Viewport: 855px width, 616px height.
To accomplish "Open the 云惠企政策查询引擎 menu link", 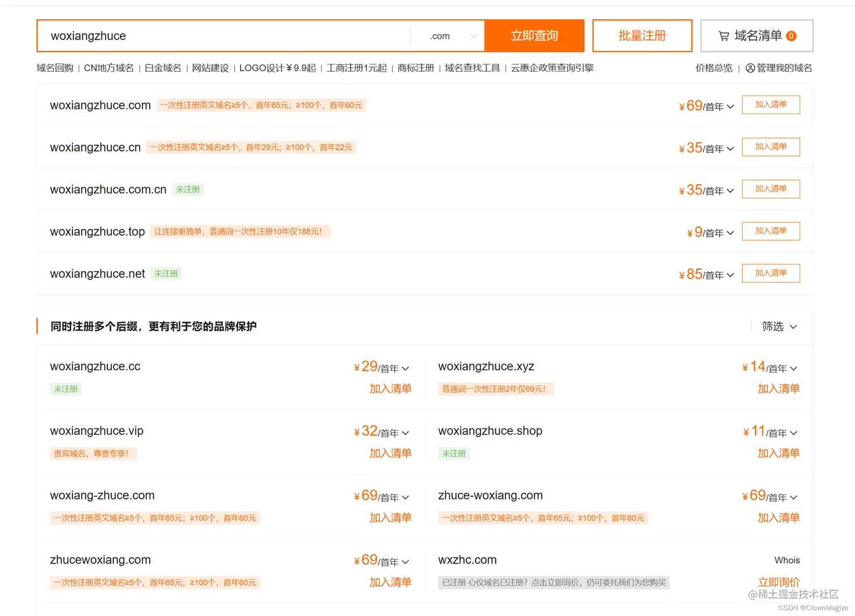I will pos(552,68).
